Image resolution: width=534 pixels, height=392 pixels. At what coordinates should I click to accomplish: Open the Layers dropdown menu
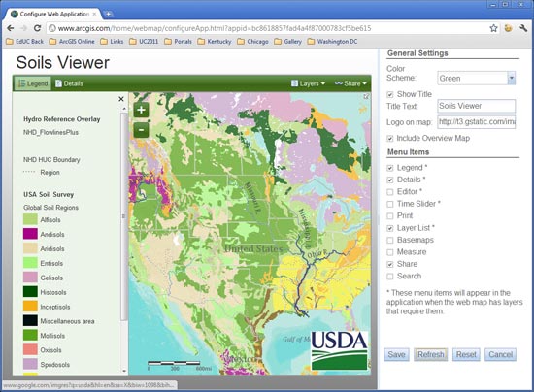[308, 83]
